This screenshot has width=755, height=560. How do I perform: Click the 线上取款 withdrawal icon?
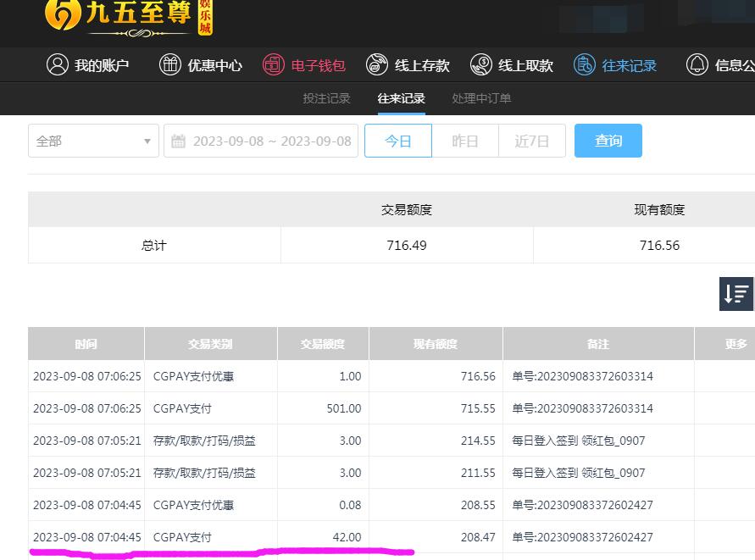tap(480, 65)
